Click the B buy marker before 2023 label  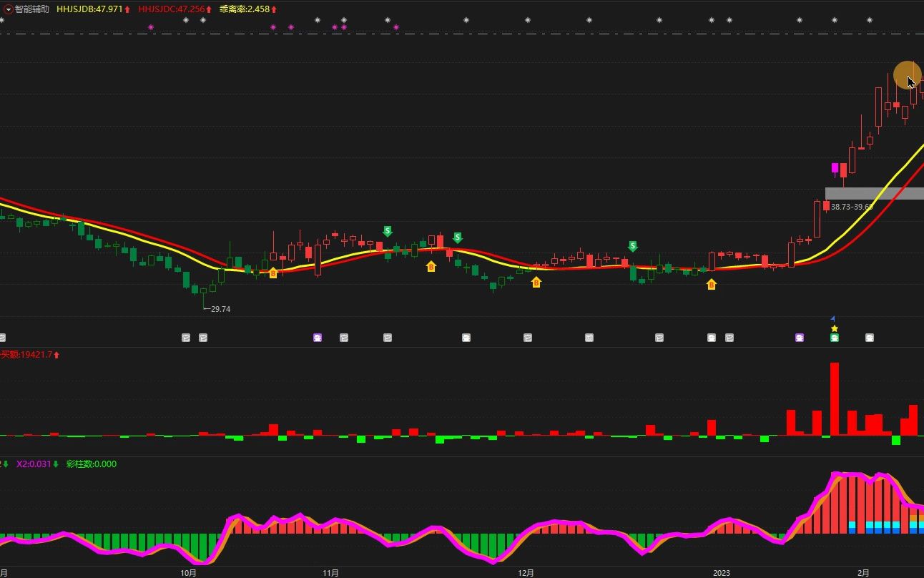pos(711,284)
